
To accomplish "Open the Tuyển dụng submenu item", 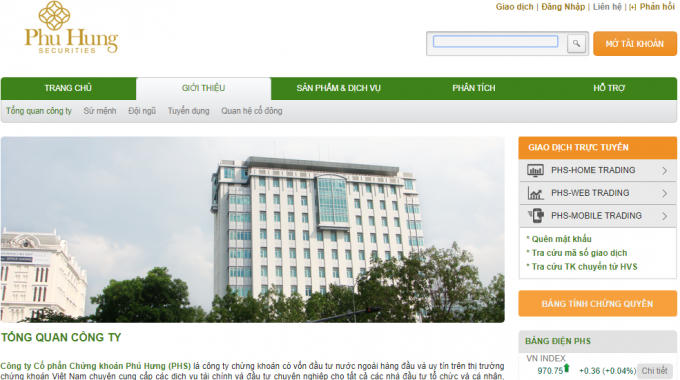I will coord(189,111).
